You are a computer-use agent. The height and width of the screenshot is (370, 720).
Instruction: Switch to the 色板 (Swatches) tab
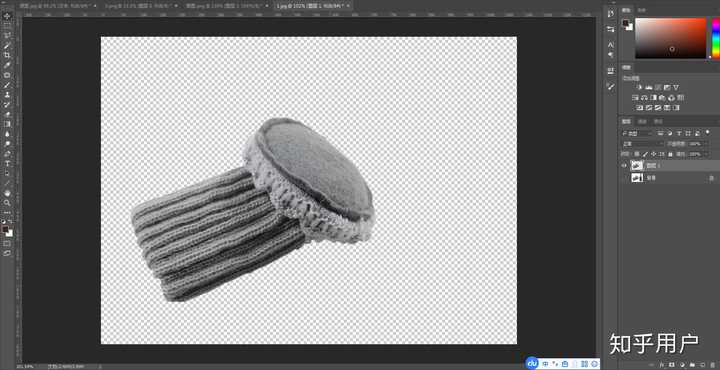point(642,10)
